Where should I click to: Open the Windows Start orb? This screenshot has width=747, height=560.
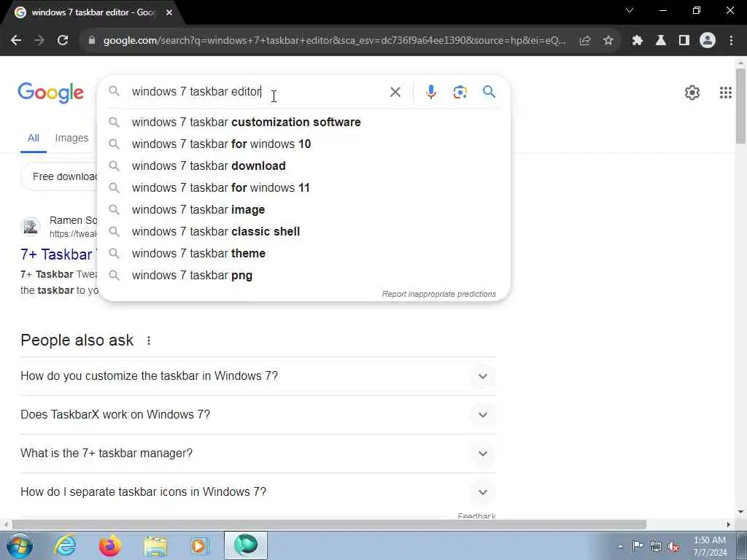point(20,545)
